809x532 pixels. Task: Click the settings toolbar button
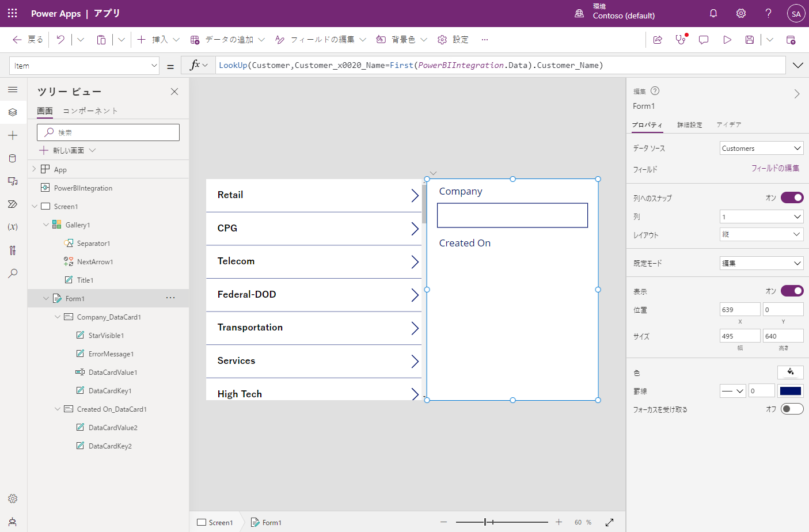pyautogui.click(x=453, y=40)
